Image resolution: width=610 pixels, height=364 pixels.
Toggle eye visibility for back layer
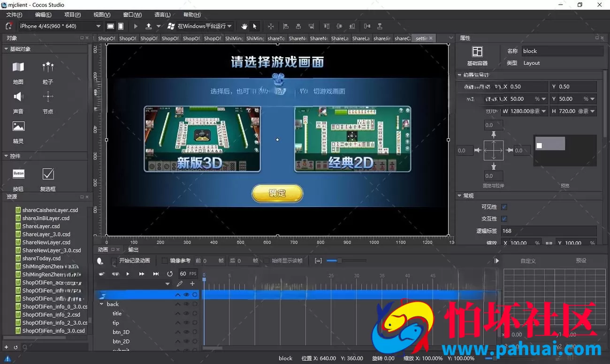[186, 304]
